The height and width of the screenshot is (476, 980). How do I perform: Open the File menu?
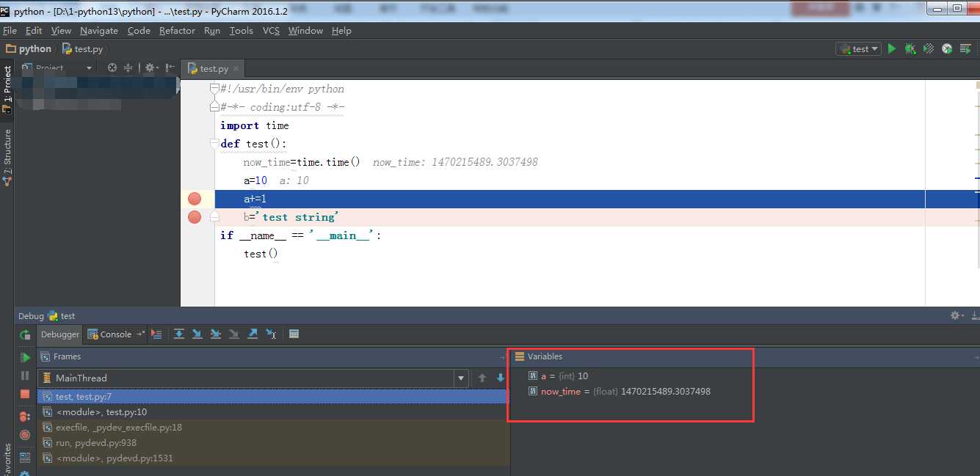[10, 31]
